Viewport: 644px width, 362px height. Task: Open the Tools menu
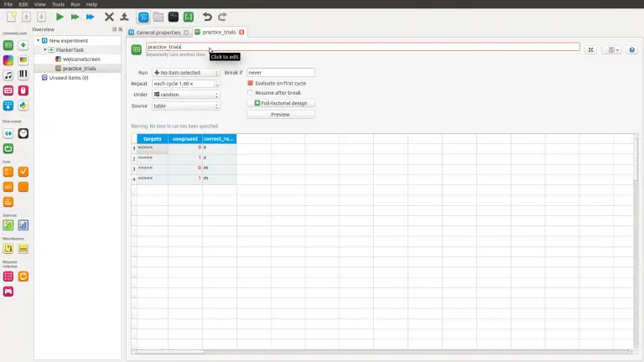point(58,4)
